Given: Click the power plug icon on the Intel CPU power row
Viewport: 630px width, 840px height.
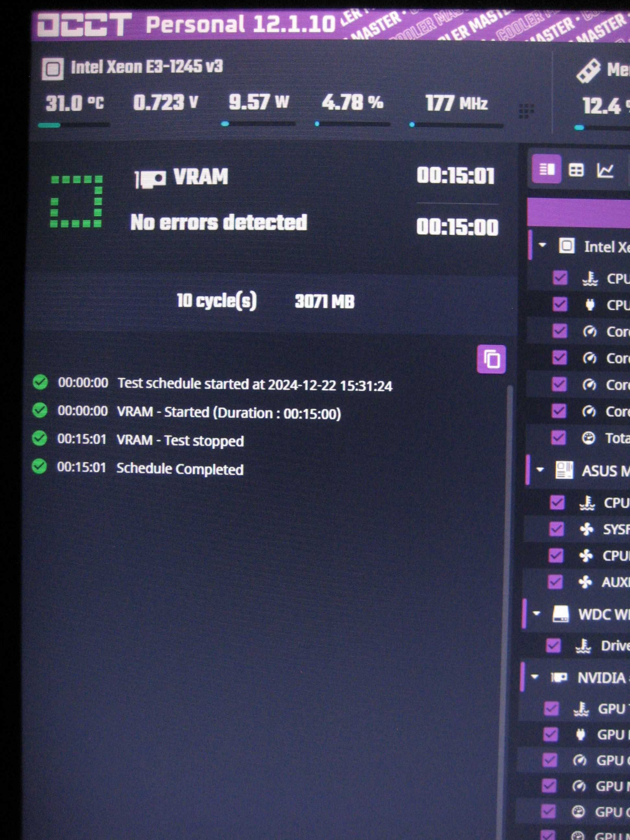Looking at the screenshot, I should [589, 305].
